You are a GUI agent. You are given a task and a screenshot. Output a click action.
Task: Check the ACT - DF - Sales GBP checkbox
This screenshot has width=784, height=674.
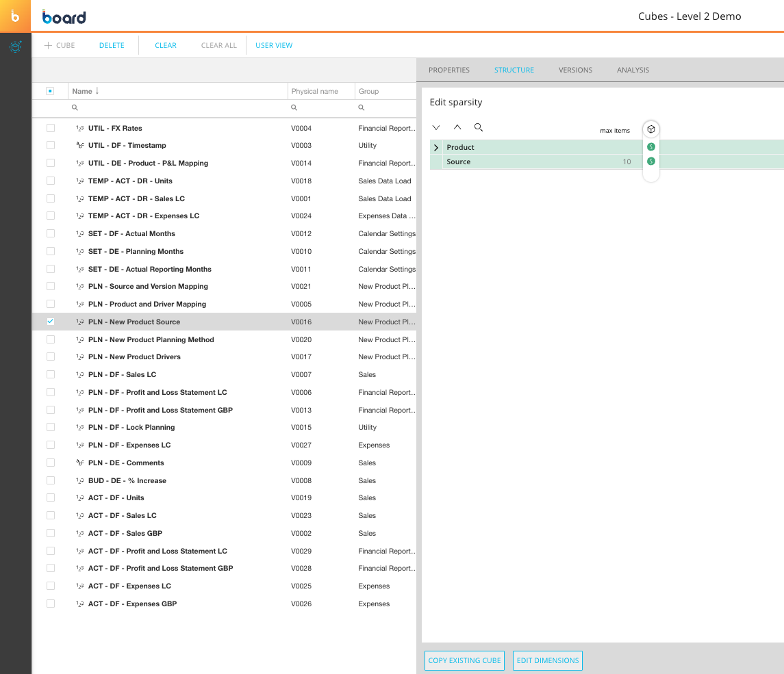(51, 533)
